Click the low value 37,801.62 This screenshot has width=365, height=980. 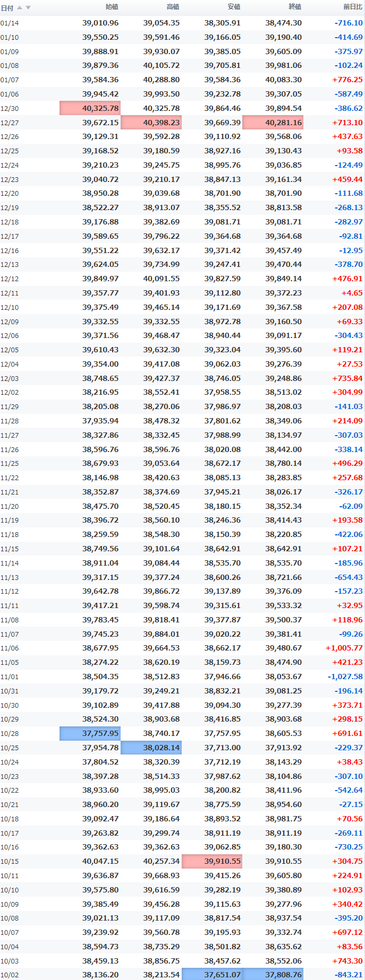[223, 421]
